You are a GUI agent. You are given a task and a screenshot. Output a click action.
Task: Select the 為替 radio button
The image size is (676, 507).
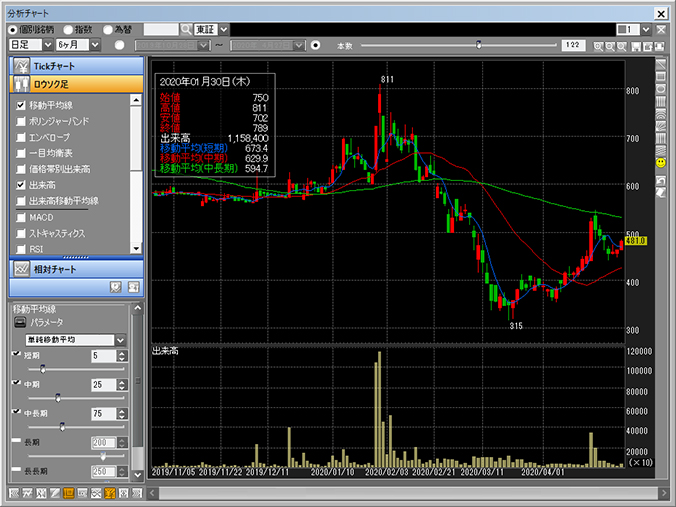coord(108,30)
